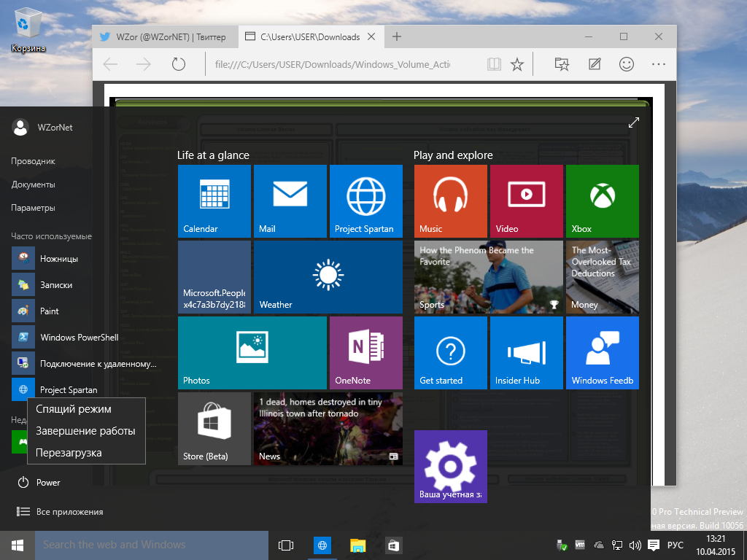Image resolution: width=747 pixels, height=560 pixels.
Task: Open the browser More actions menu
Action: [659, 64]
